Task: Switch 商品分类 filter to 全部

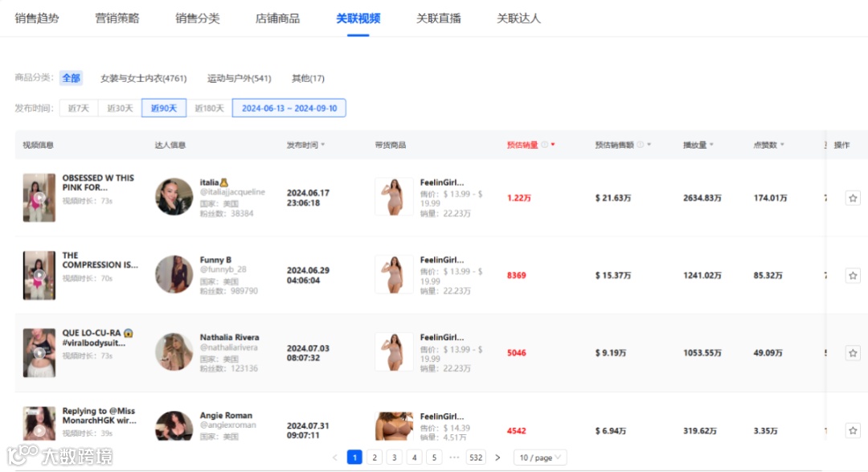Action: click(x=71, y=77)
